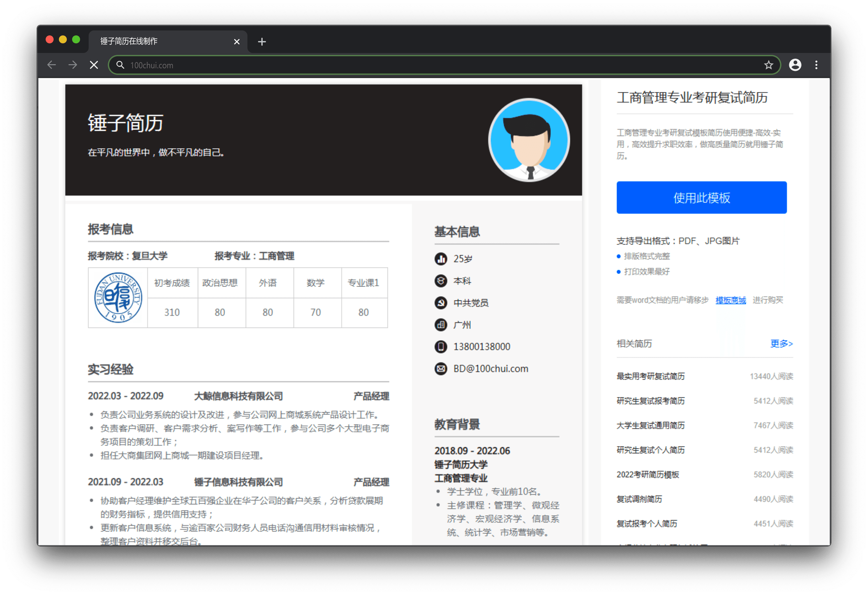The width and height of the screenshot is (868, 595).
Task: Open 大学生复试通用简历 link
Action: [651, 425]
